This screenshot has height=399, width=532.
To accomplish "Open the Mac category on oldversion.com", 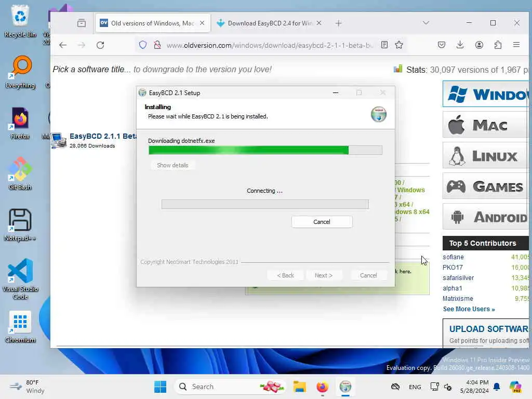I will pos(486,125).
